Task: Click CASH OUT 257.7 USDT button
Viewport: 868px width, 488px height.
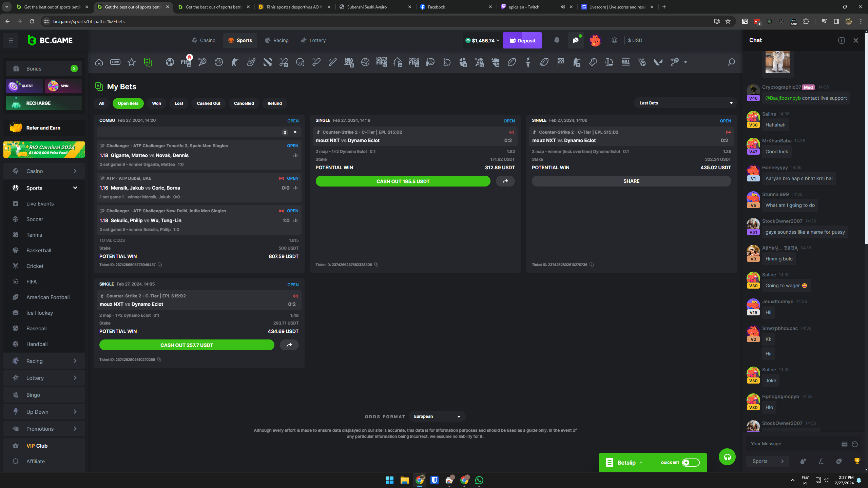Action: (x=187, y=345)
